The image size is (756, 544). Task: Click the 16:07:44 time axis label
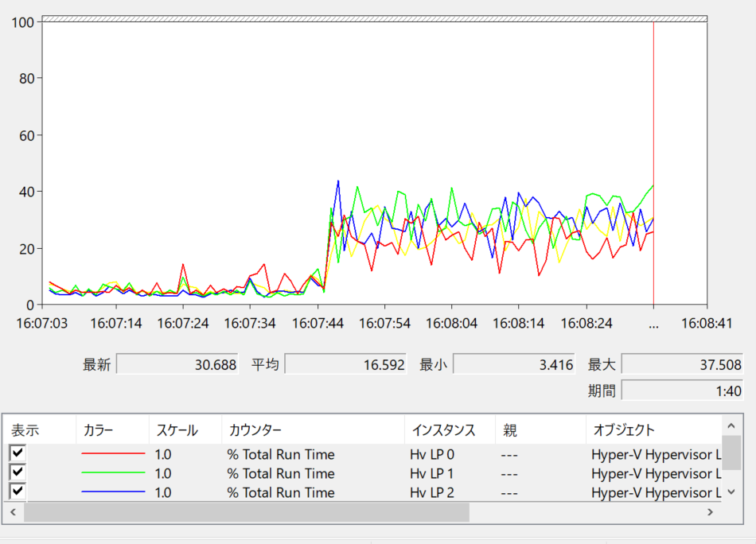click(x=318, y=323)
